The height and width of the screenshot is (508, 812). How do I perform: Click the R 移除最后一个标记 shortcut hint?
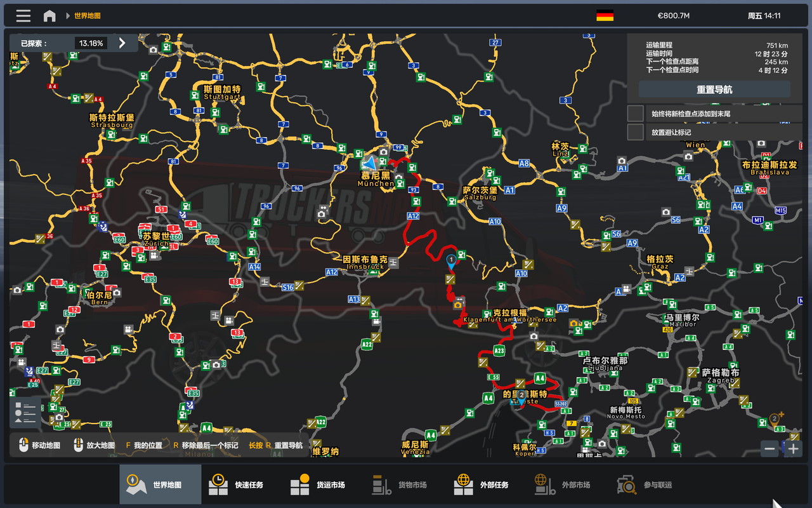[x=206, y=445]
